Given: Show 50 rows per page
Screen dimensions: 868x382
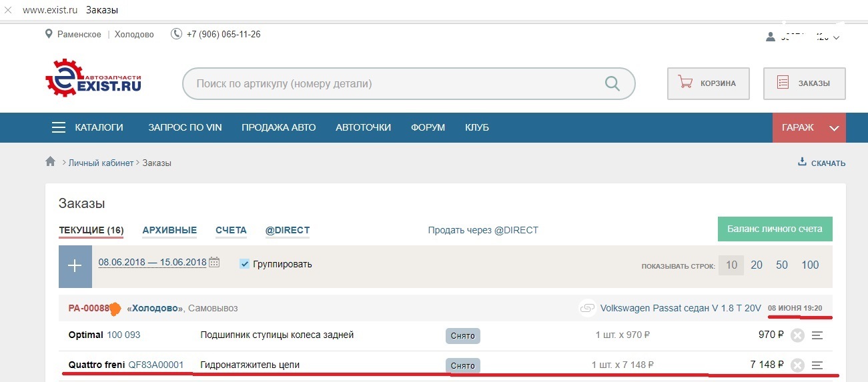Looking at the screenshot, I should coord(782,265).
